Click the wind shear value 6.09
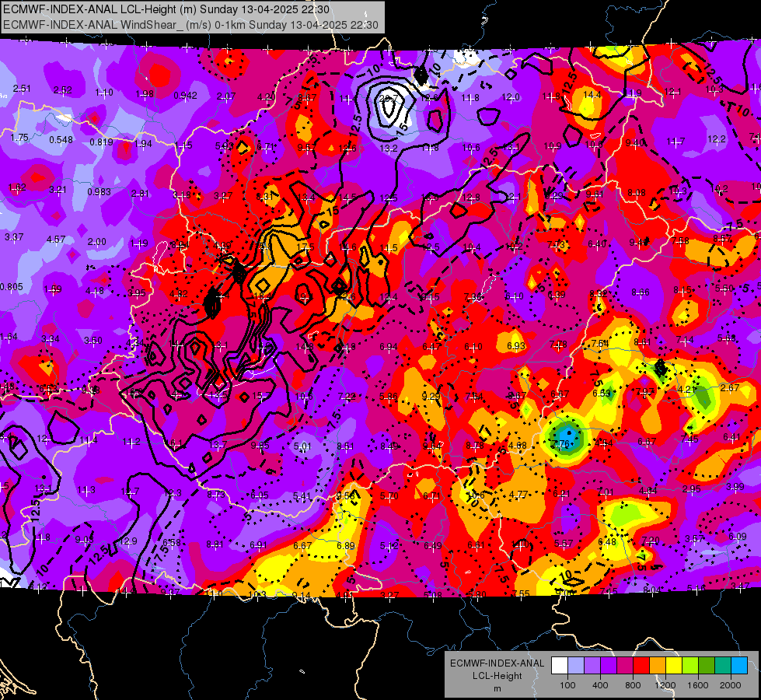This screenshot has width=761, height=700. (x=737, y=537)
